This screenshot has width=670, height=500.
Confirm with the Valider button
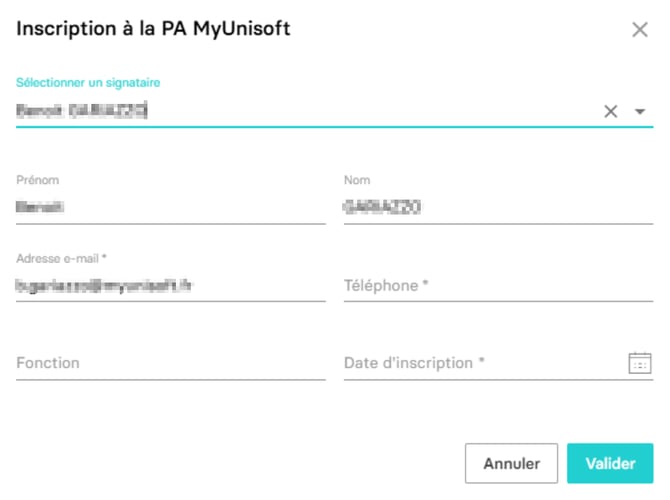610,464
